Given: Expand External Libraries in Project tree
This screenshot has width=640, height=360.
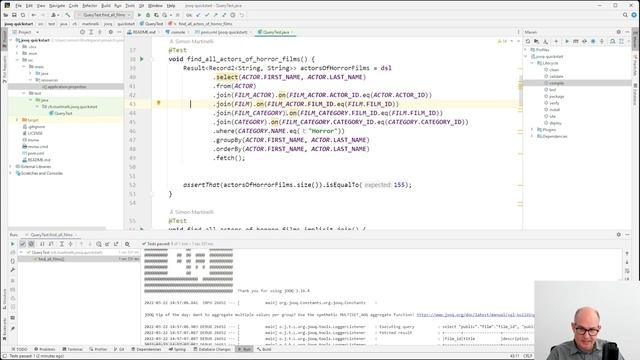Looking at the screenshot, I should (11, 167).
